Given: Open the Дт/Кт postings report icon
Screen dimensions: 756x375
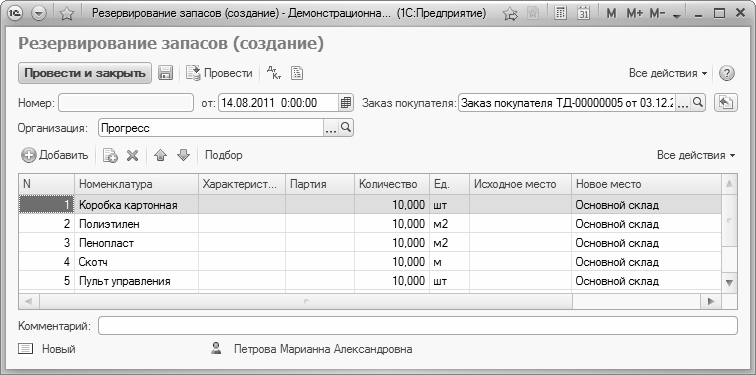Looking at the screenshot, I should point(274,73).
